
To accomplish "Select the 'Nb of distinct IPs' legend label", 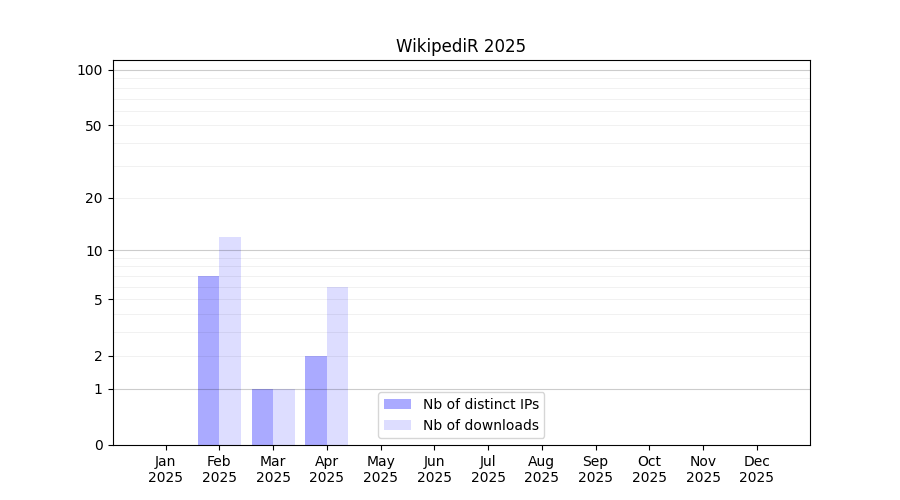I will point(480,404).
